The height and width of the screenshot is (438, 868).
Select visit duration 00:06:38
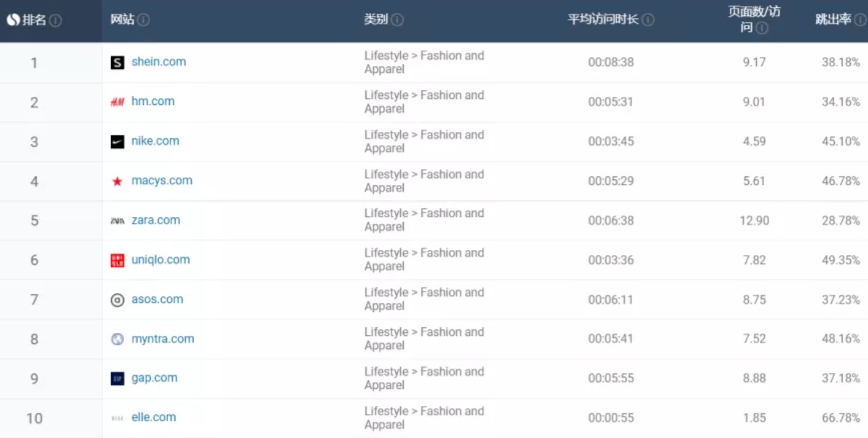pyautogui.click(x=611, y=221)
